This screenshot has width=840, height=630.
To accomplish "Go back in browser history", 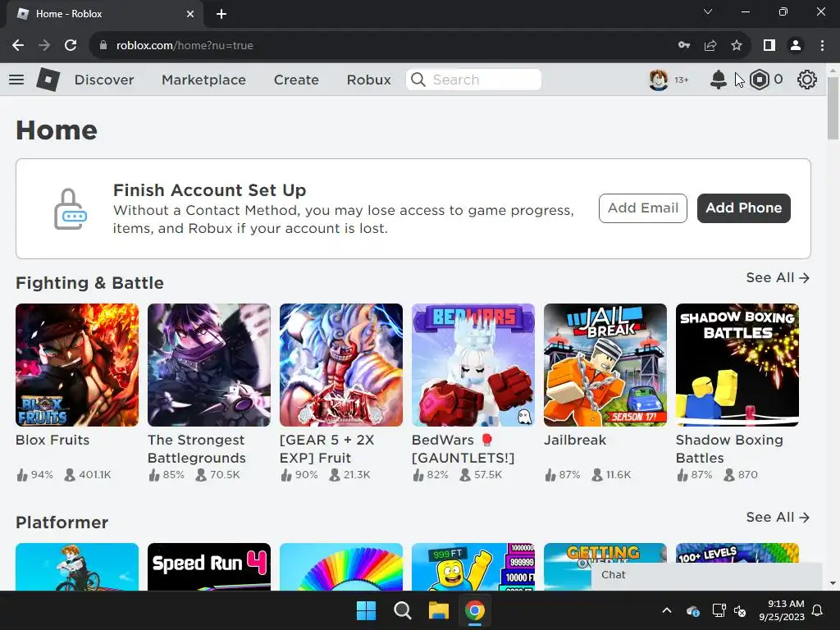I will (x=18, y=46).
